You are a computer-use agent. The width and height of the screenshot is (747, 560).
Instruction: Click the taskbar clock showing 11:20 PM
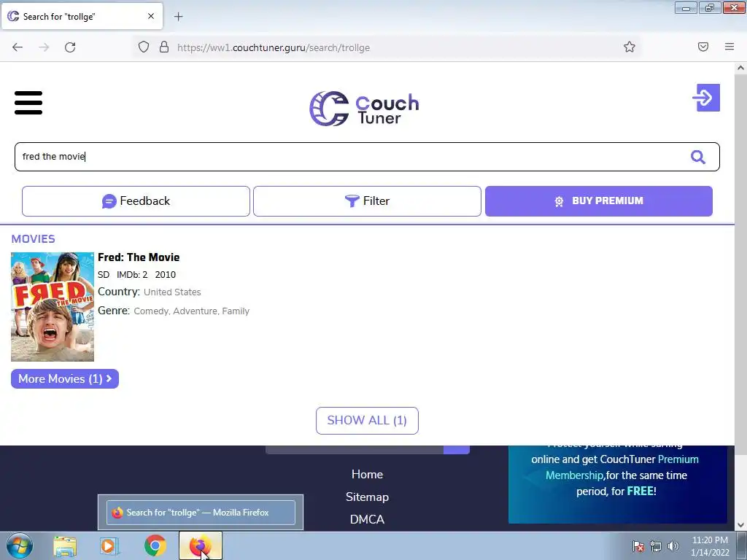pyautogui.click(x=710, y=546)
